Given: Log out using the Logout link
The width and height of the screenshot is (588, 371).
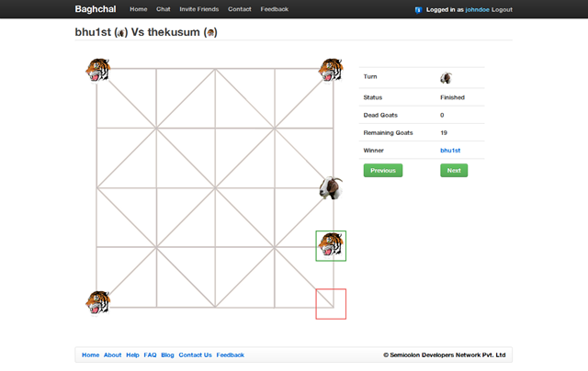Looking at the screenshot, I should [x=502, y=10].
